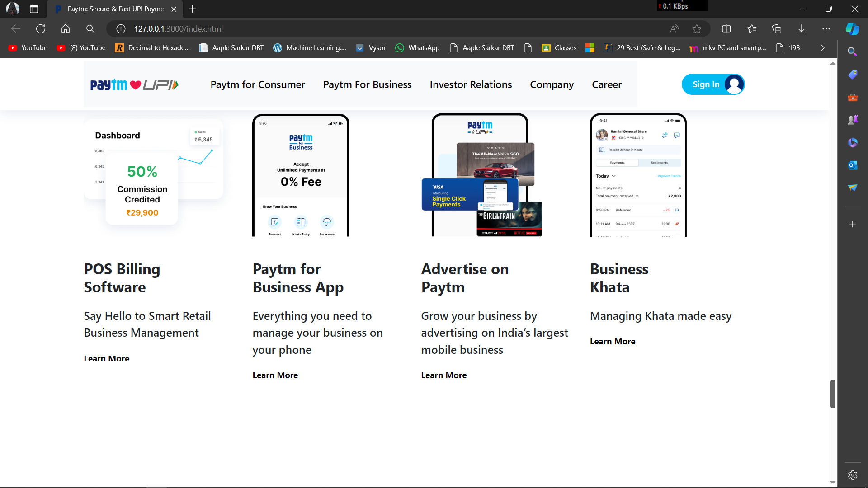868x488 pixels.
Task: Open sidebar Drop paper plane icon
Action: [x=853, y=188]
